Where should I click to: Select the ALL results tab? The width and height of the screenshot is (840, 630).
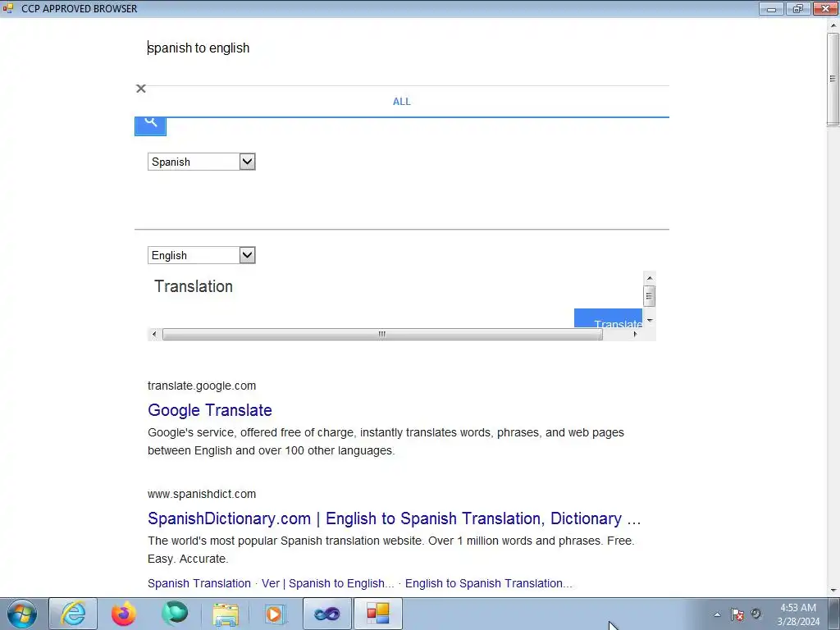(402, 102)
